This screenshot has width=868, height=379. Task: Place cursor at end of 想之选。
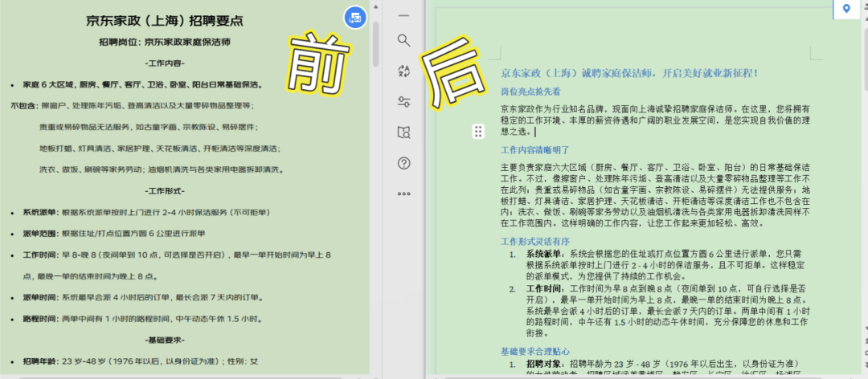coord(535,132)
